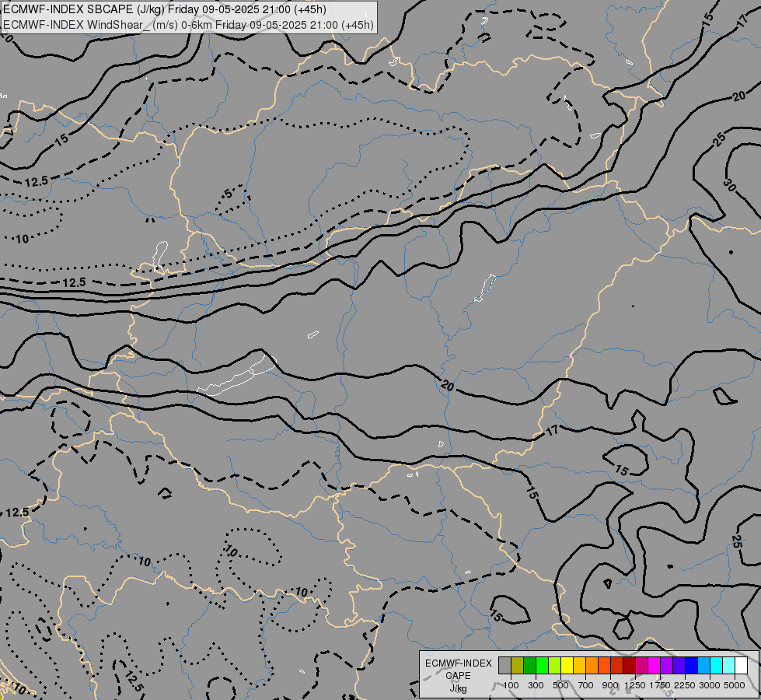Click the CAPE label in the legend
This screenshot has width=761, height=700.
coord(458,676)
